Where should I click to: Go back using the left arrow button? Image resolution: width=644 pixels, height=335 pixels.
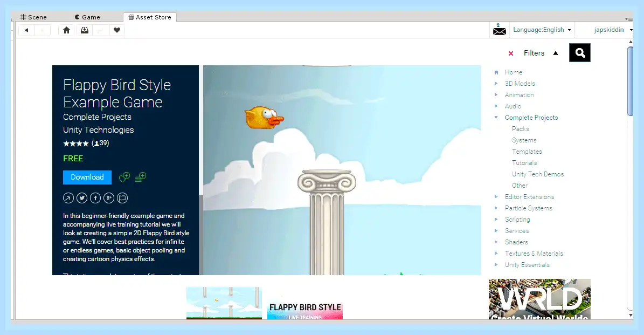26,30
